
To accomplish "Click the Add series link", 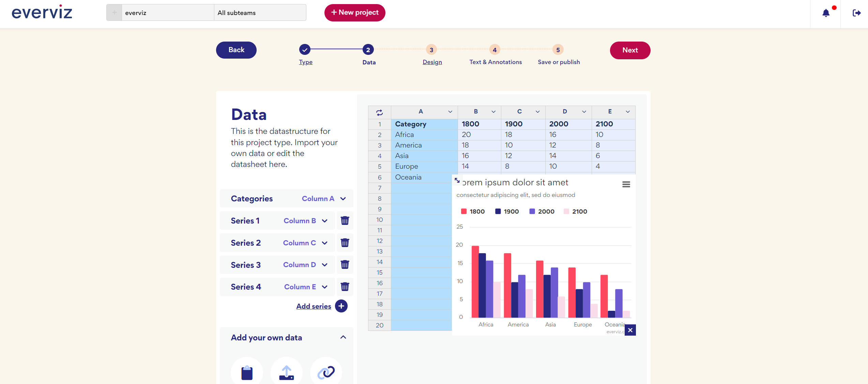I will [x=313, y=305].
